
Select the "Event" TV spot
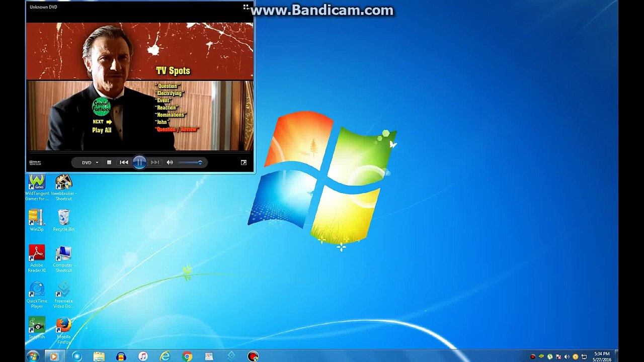163,100
